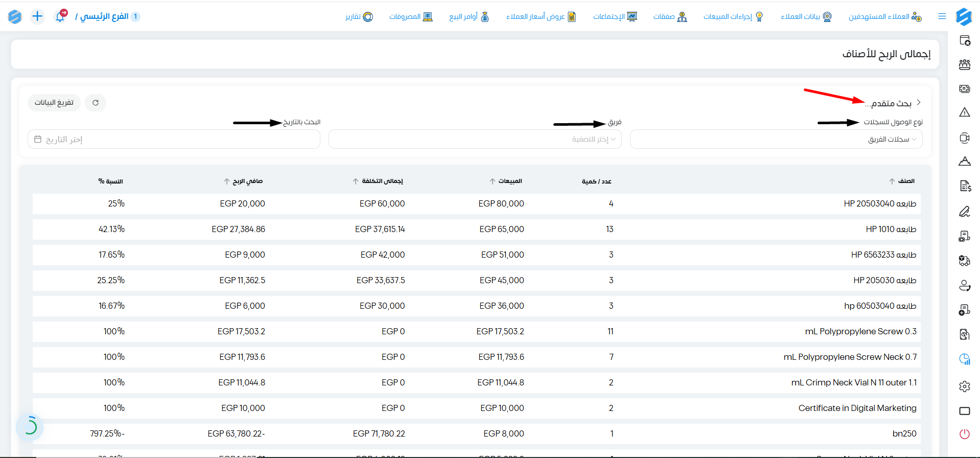Select the طابعه hp 60503040 row name
980x458 pixels.
tap(880, 306)
